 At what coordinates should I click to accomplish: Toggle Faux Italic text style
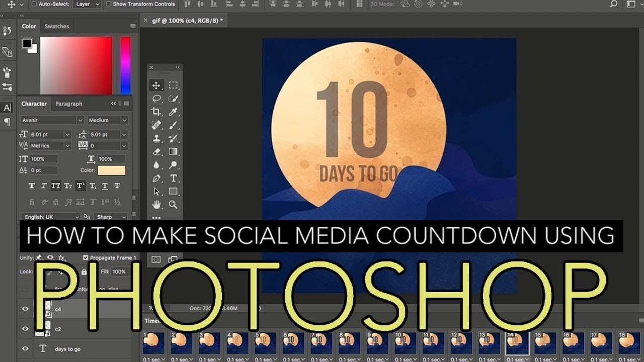44,186
